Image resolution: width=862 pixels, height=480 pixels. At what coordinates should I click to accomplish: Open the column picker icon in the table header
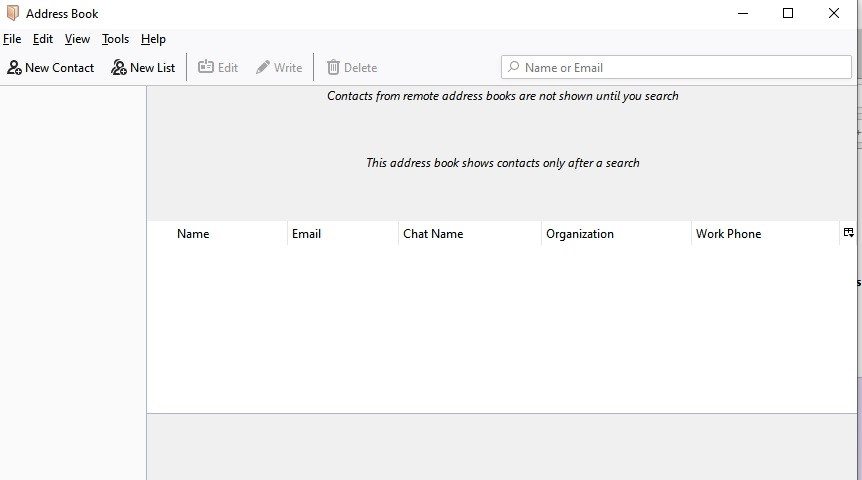[x=848, y=233]
